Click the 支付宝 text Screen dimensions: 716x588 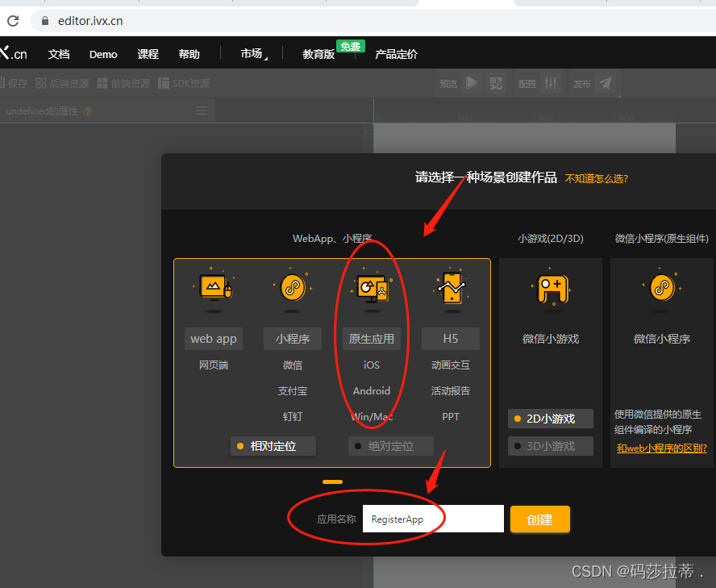(x=292, y=391)
